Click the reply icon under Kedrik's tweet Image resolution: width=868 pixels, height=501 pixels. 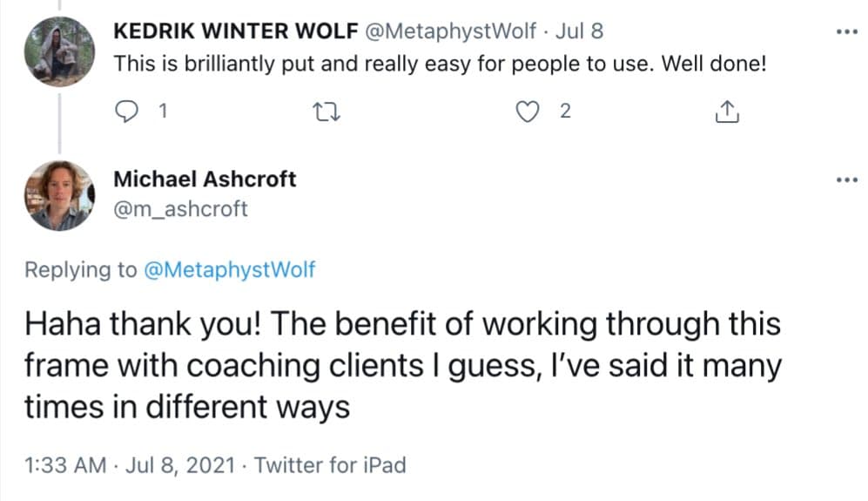pos(127,111)
